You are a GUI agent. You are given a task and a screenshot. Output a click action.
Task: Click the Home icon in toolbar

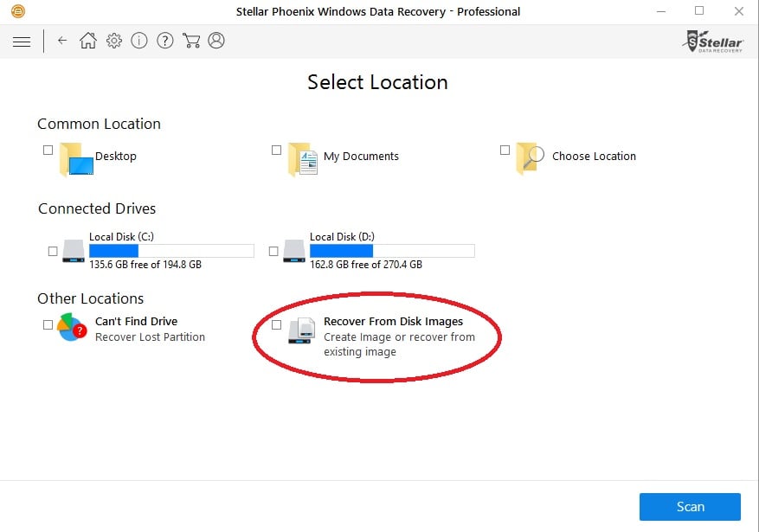coord(88,41)
